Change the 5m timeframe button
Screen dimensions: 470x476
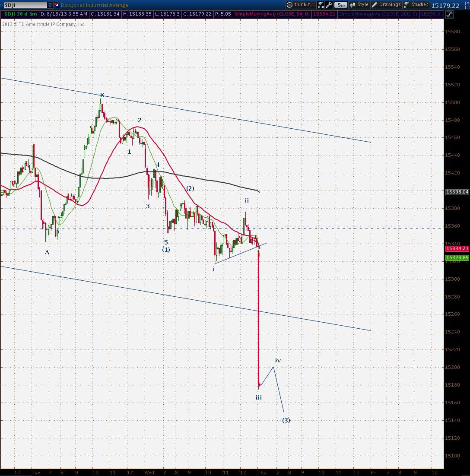pyautogui.click(x=341, y=5)
